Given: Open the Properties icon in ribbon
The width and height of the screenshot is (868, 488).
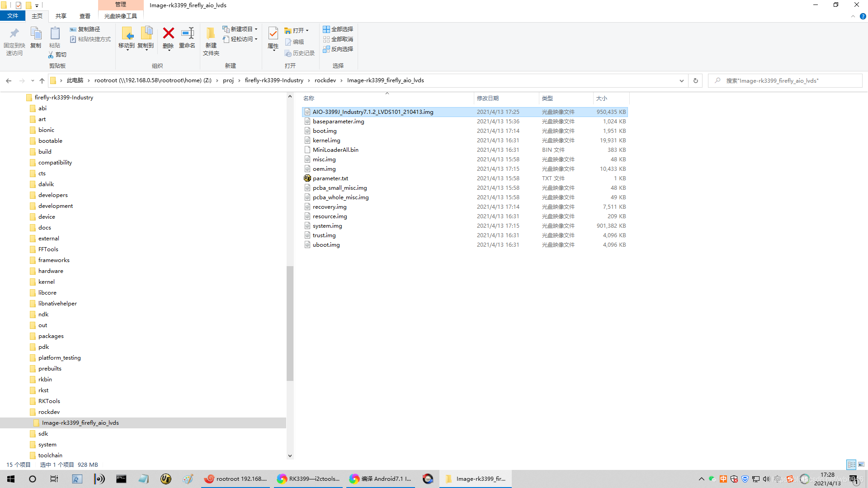Looking at the screenshot, I should (x=273, y=33).
